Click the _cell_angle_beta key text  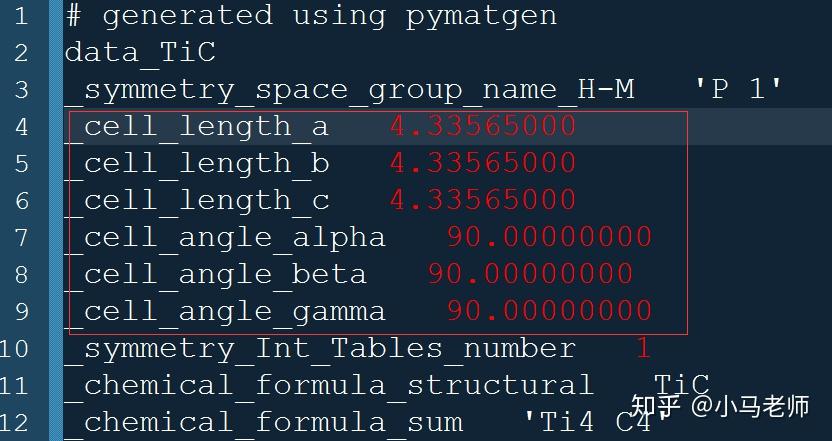(x=216, y=274)
